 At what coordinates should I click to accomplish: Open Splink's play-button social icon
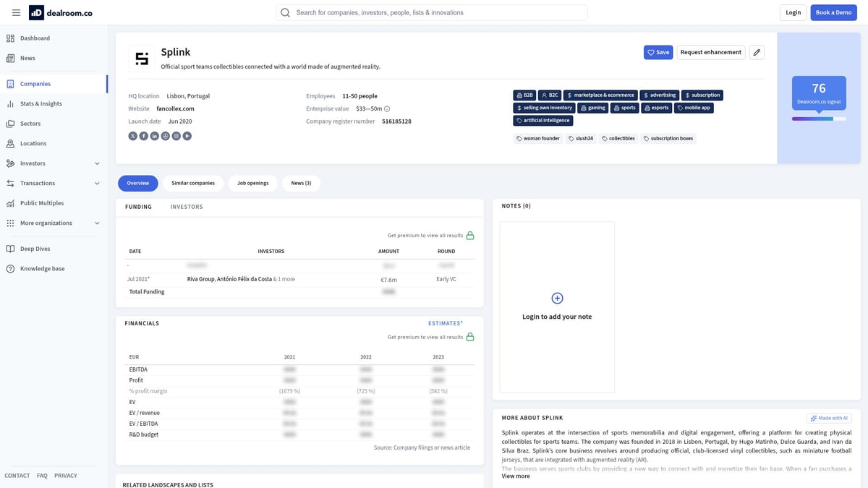coord(187,136)
